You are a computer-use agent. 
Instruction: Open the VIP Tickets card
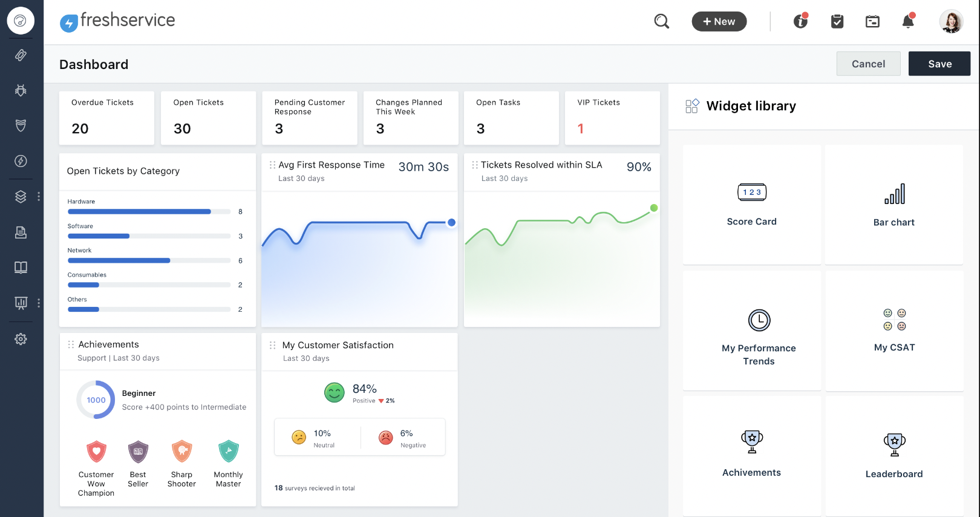click(x=612, y=118)
